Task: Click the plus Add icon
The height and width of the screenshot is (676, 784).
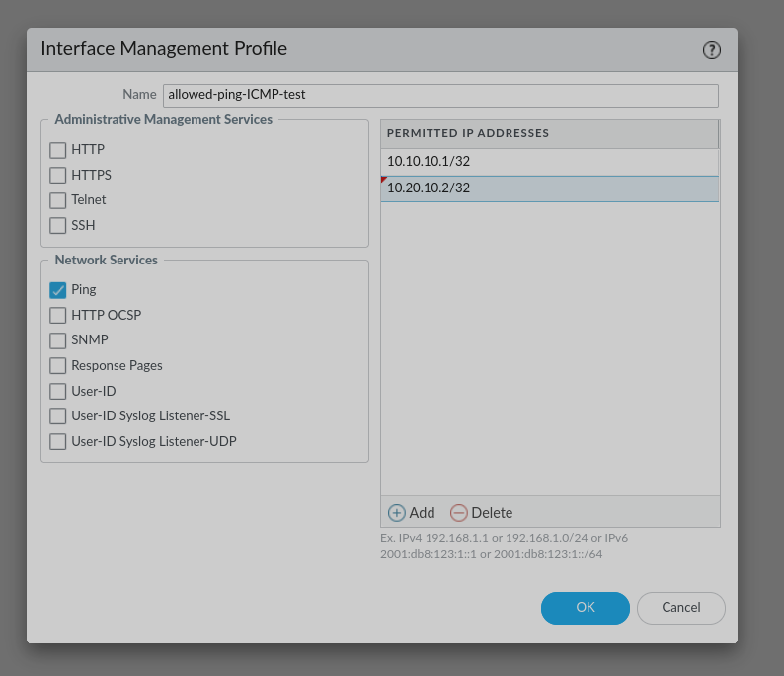Action: pos(397,513)
